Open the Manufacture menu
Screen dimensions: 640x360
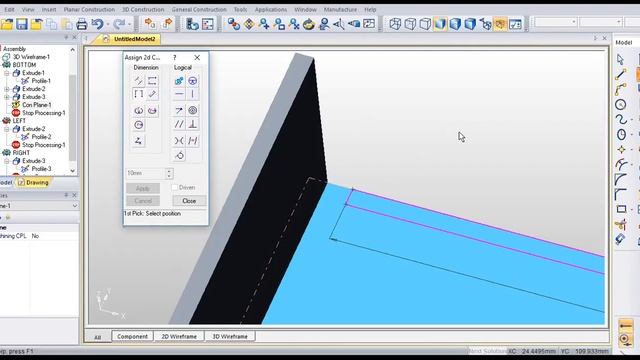point(340,9)
